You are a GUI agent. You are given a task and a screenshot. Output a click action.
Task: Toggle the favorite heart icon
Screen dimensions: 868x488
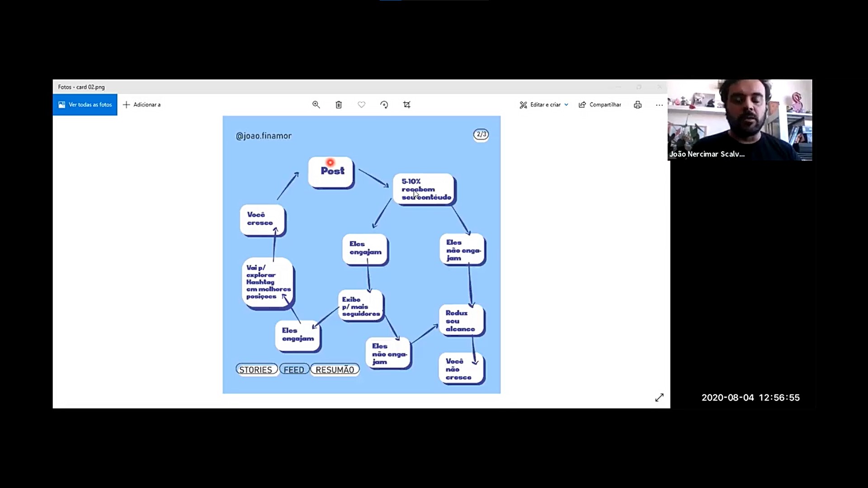(x=361, y=104)
